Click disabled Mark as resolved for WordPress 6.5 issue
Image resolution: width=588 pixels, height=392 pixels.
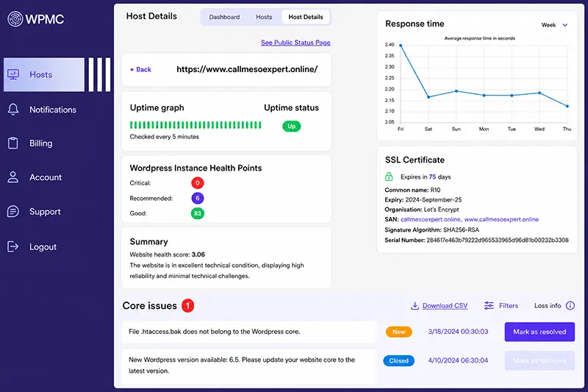[539, 360]
